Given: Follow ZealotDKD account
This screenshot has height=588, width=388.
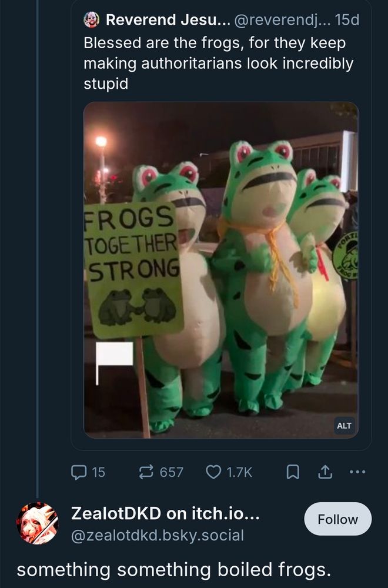Looking at the screenshot, I should pos(338,519).
